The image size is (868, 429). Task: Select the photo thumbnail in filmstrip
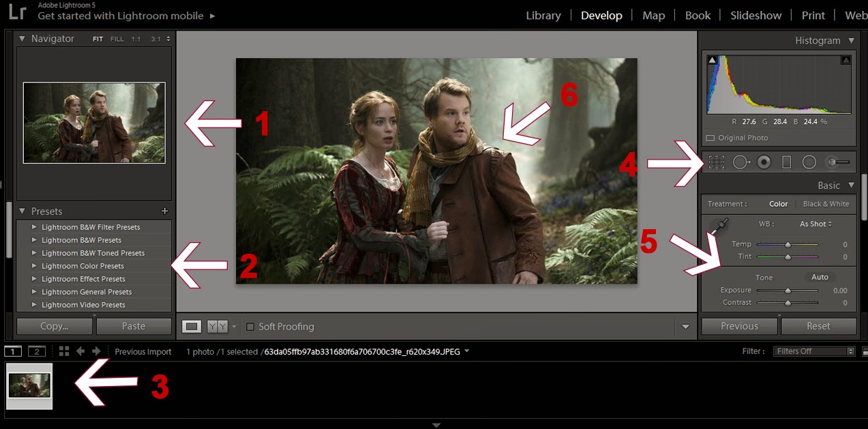29,386
